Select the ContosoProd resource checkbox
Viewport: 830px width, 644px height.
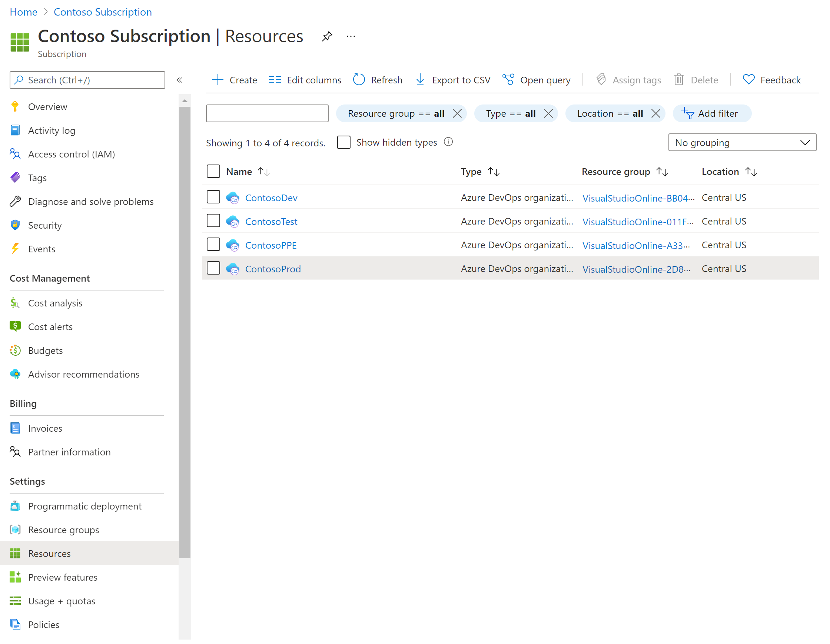[213, 268]
